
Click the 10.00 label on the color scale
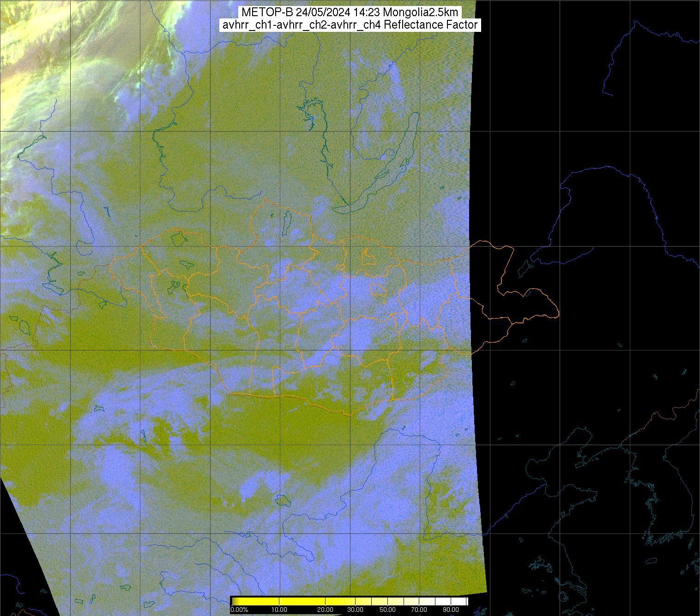click(279, 610)
